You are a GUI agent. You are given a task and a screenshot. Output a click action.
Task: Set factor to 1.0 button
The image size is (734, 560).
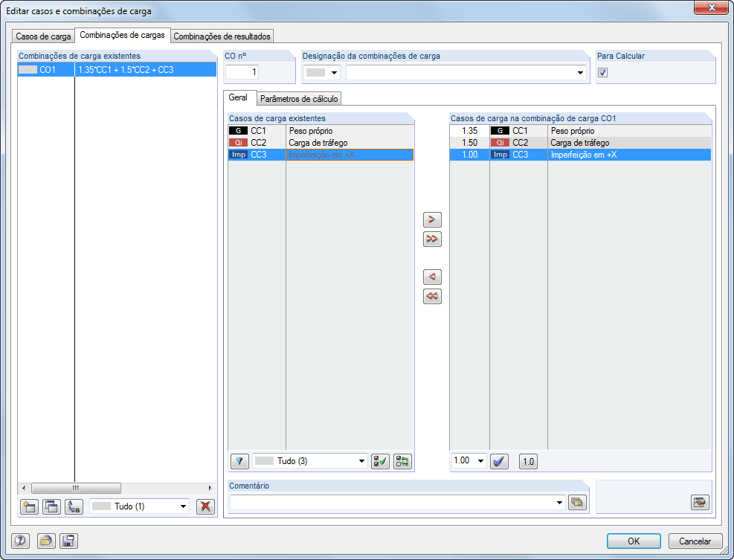point(528,461)
